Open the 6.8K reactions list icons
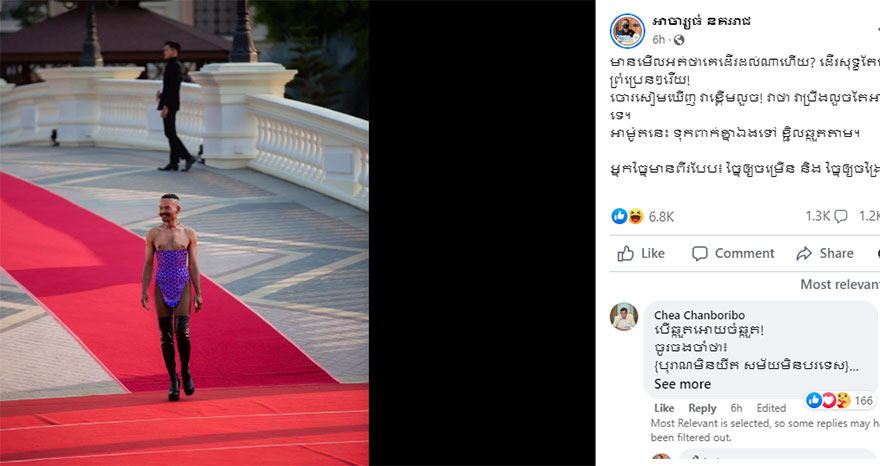Screen dimensions: 880x466 point(627,216)
